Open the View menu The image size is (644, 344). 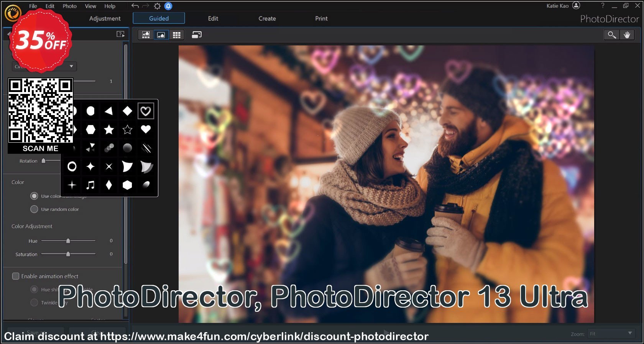coord(90,6)
